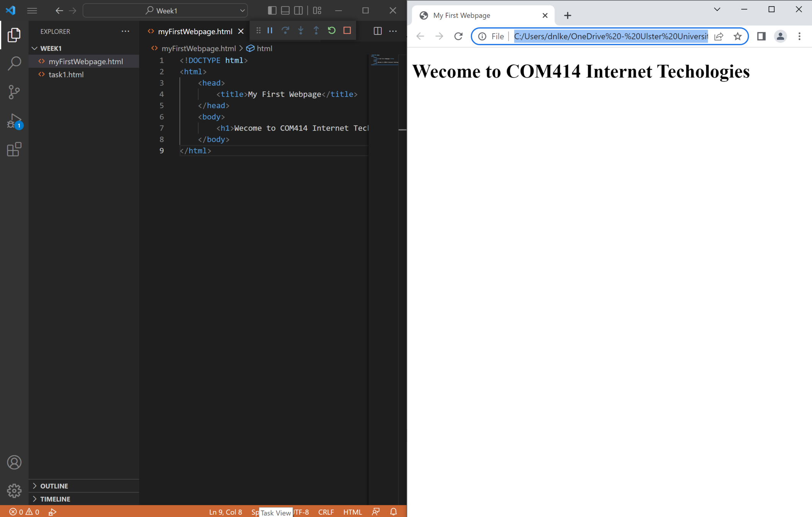This screenshot has width=812, height=517.
Task: Stop the debugger with red square
Action: (x=347, y=31)
